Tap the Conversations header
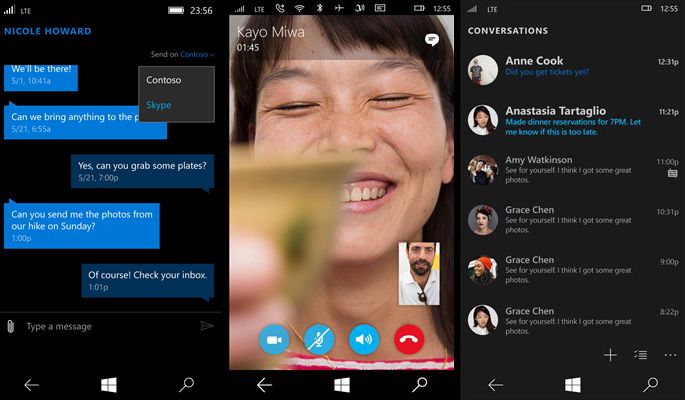The image size is (685, 400). click(508, 31)
